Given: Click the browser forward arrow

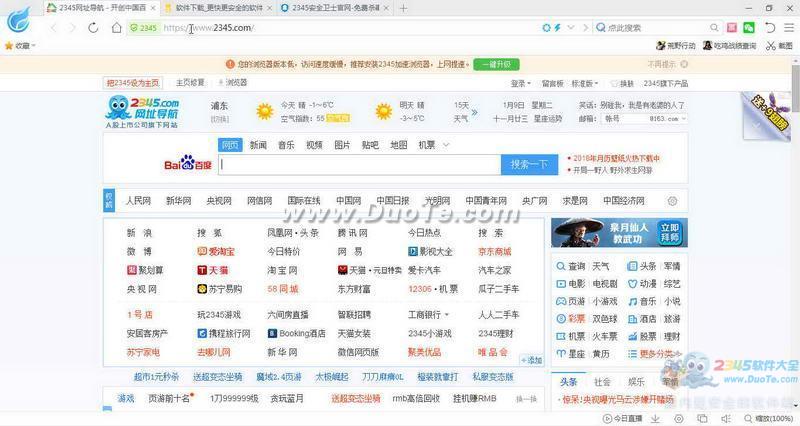Looking at the screenshot, I should click(x=72, y=28).
